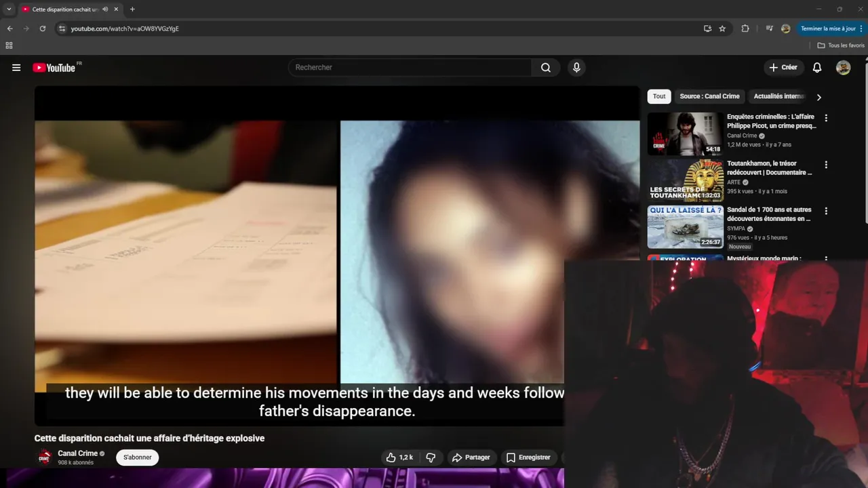Click the S'abonner subscribe button

[x=138, y=457]
